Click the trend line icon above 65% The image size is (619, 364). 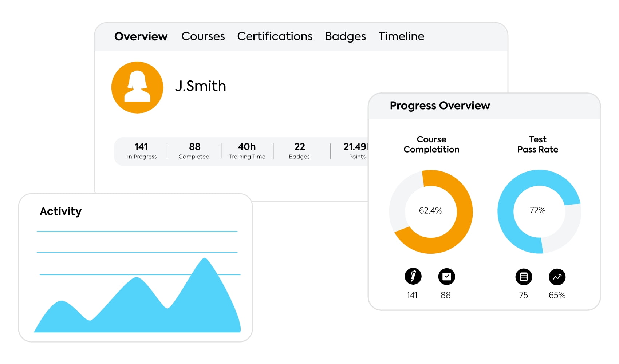point(557,277)
